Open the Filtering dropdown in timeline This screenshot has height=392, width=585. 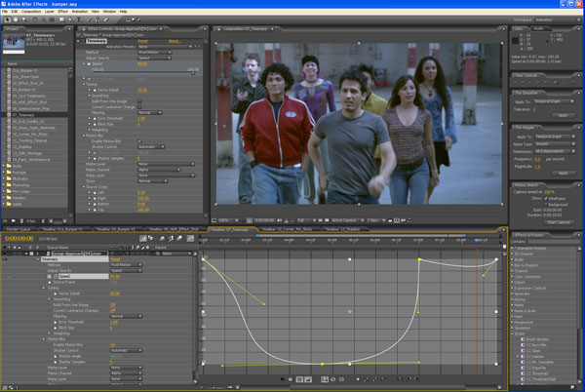click(x=126, y=316)
